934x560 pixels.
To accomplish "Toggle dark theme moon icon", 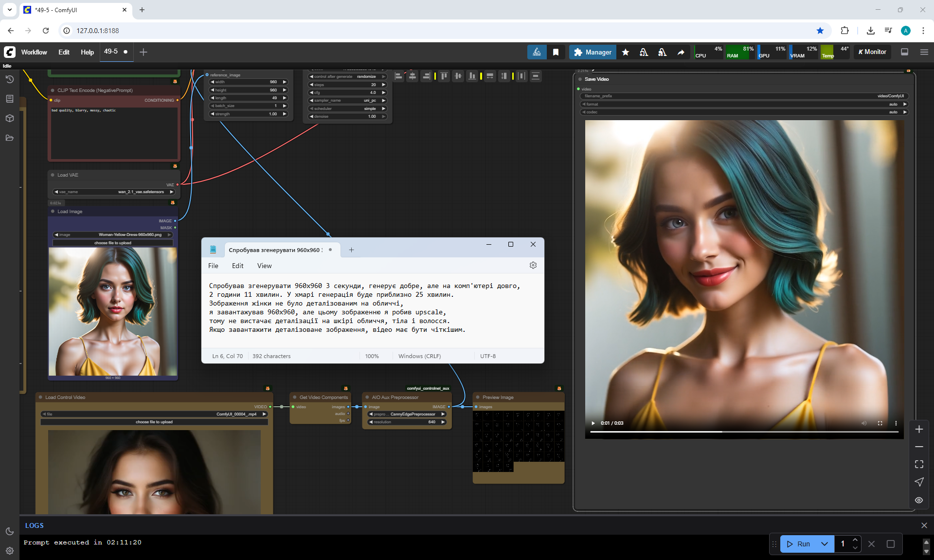I will pos(9,531).
